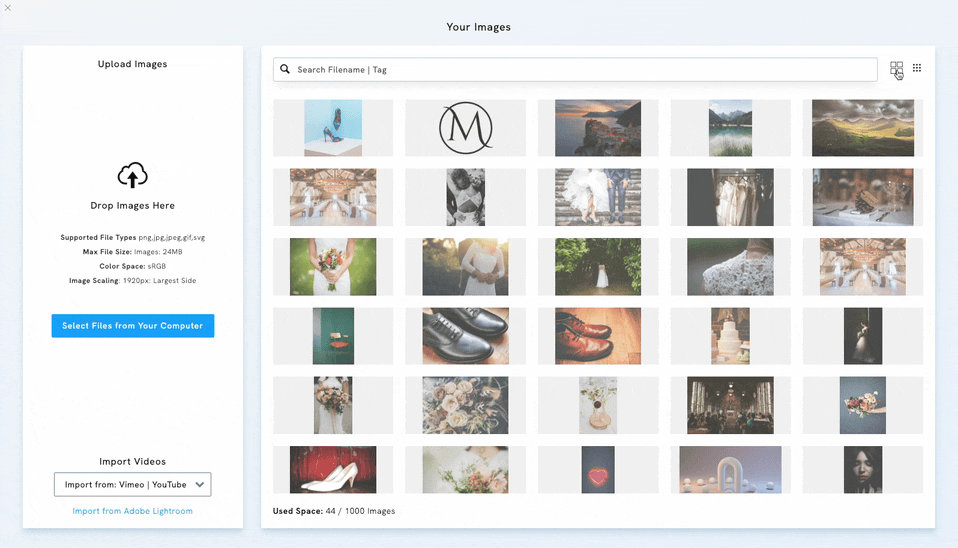The width and height of the screenshot is (958, 548).
Task: Click the search magnifier icon
Action: 285,70
